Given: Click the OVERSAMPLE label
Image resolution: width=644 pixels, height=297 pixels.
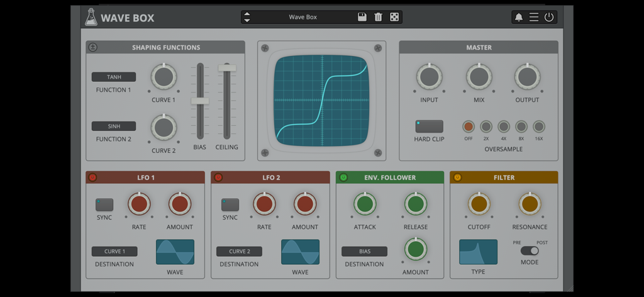Looking at the screenshot, I should (504, 149).
